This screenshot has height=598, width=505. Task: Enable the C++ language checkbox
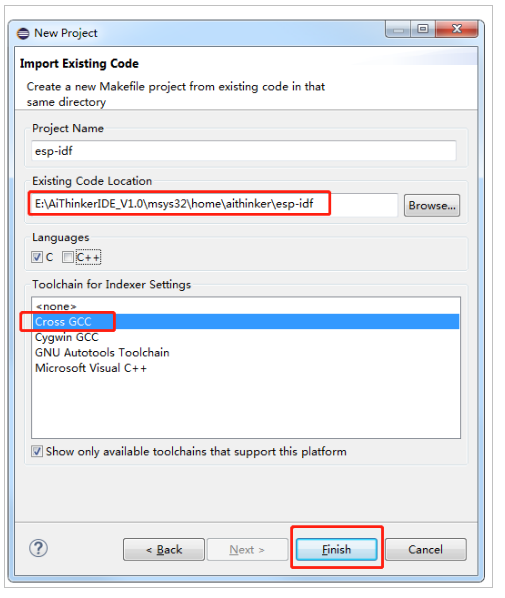[x=68, y=257]
